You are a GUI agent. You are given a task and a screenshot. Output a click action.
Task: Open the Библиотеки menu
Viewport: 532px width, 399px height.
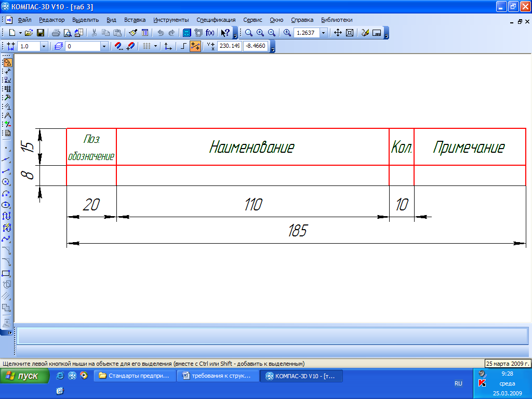pos(337,20)
